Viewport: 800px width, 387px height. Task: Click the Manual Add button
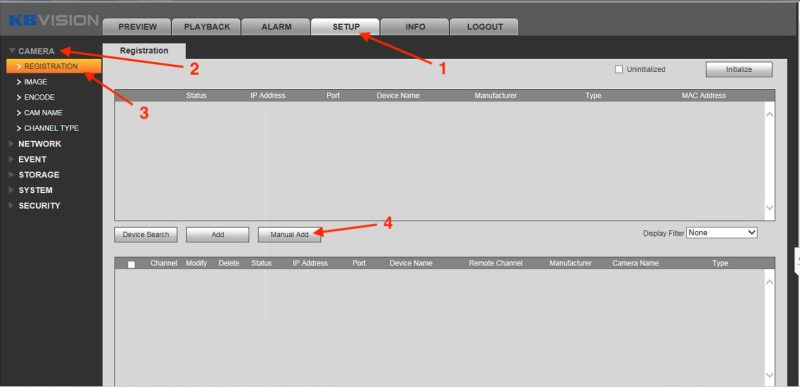tap(289, 235)
